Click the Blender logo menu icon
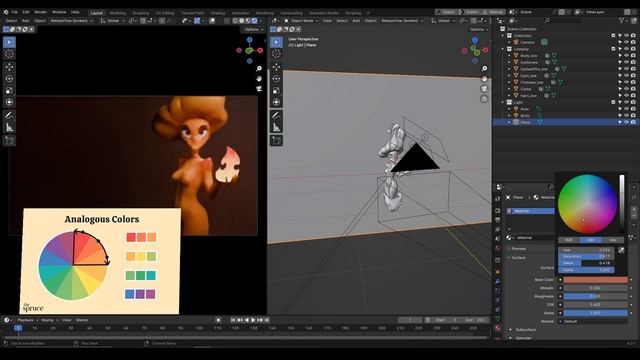This screenshot has width=640, height=360. click(6, 12)
